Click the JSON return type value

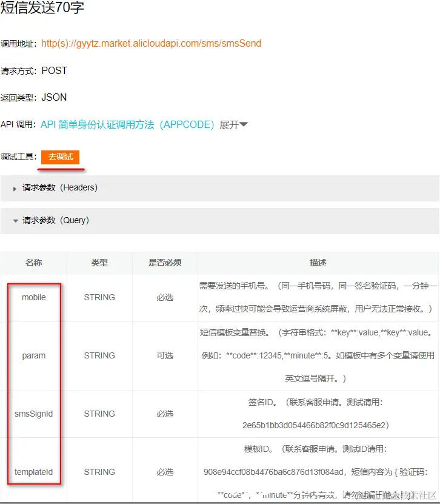point(54,97)
